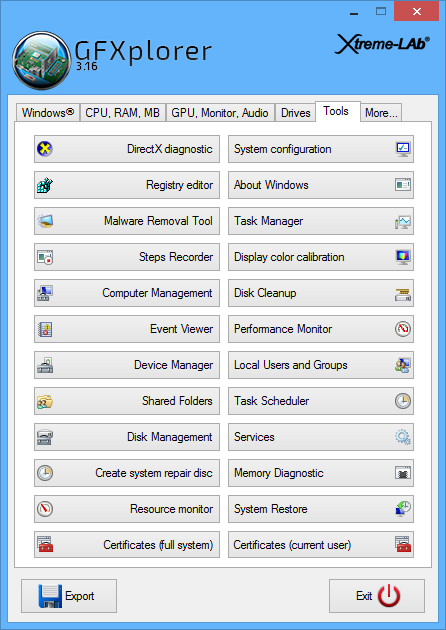
Task: Select the GPU, Monitor, Audio tab
Action: tap(220, 112)
